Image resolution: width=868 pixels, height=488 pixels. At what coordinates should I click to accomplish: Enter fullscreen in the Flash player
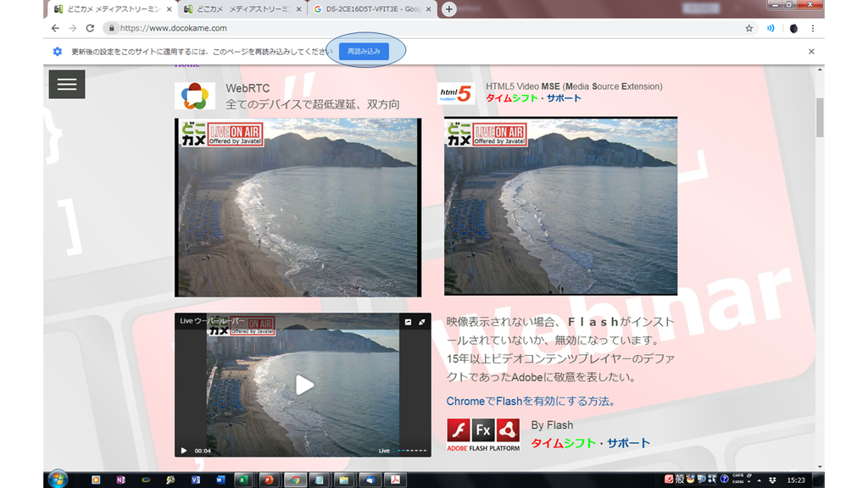click(x=422, y=322)
